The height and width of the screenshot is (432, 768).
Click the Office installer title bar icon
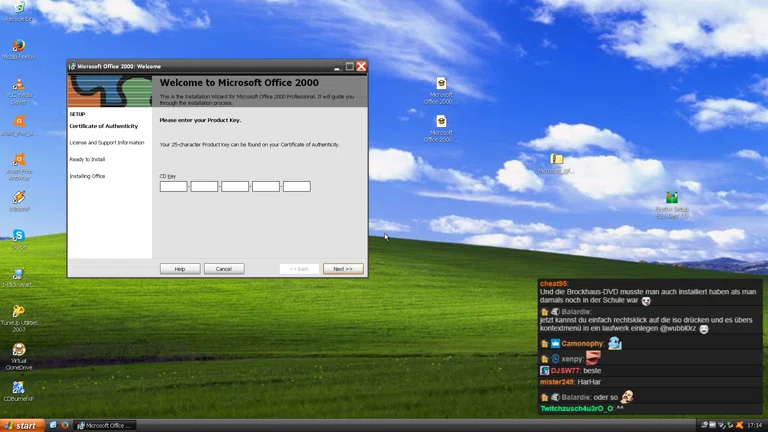click(72, 66)
